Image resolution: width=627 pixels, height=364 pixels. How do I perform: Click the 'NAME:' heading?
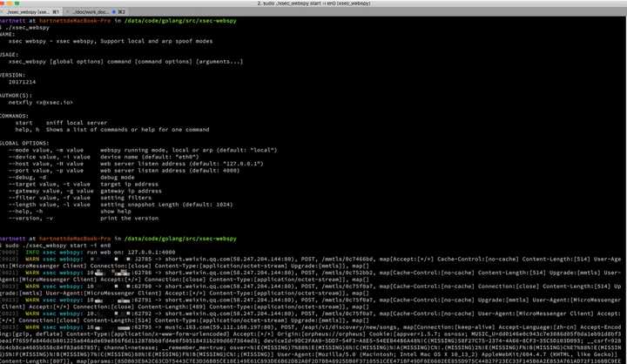7,35
